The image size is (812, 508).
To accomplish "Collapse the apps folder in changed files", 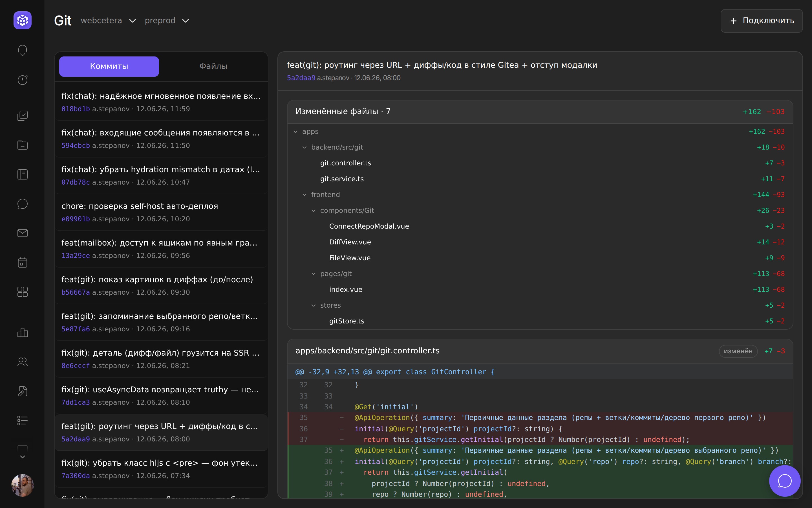I will point(295,132).
